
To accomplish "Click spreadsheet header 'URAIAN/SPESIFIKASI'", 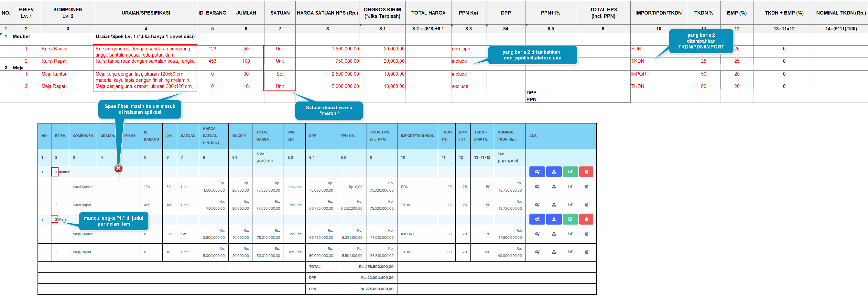I will click(x=146, y=13).
